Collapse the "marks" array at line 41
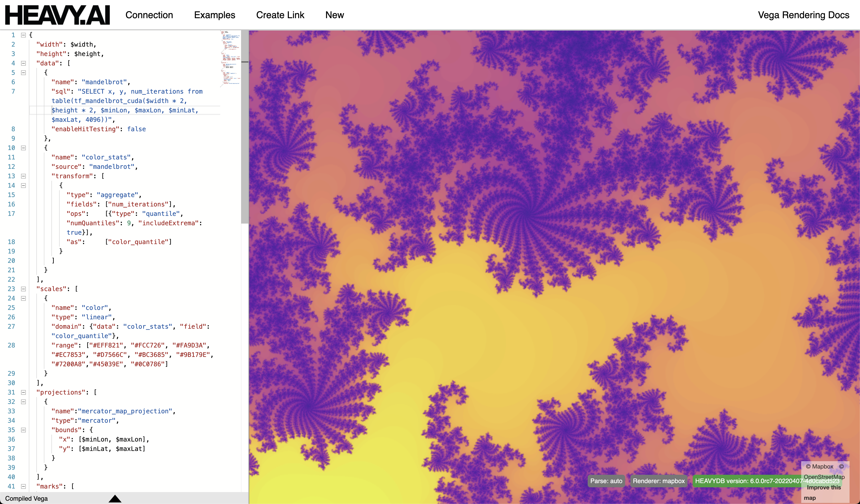 click(x=24, y=487)
